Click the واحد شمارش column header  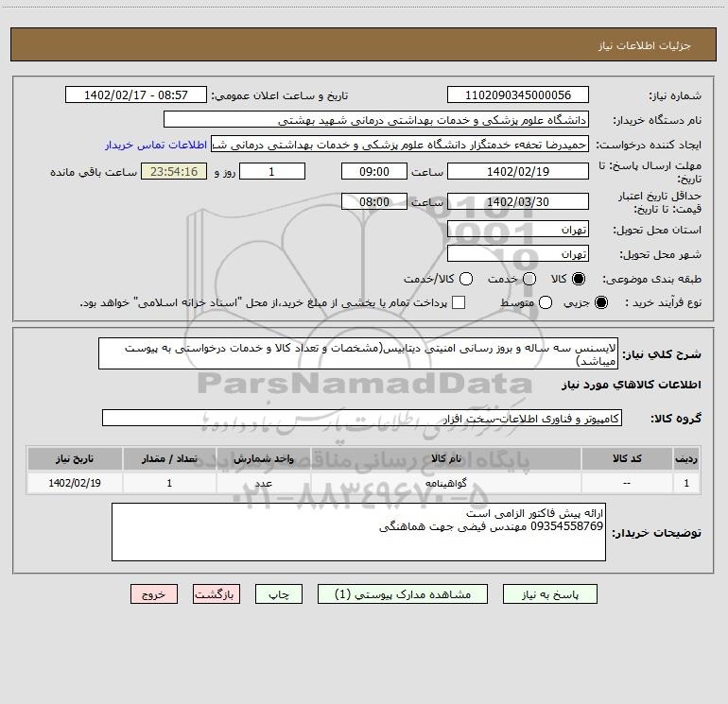click(x=263, y=458)
